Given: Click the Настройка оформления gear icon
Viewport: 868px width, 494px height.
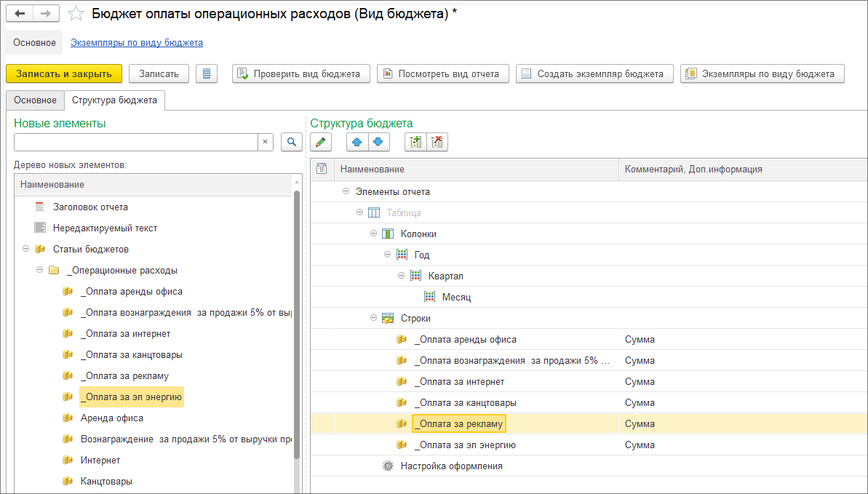Looking at the screenshot, I should [x=388, y=466].
